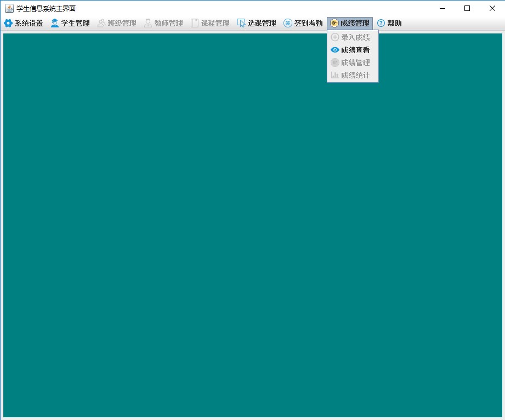
Task: Click the disabled 班级管理 menu label
Action: (x=122, y=23)
